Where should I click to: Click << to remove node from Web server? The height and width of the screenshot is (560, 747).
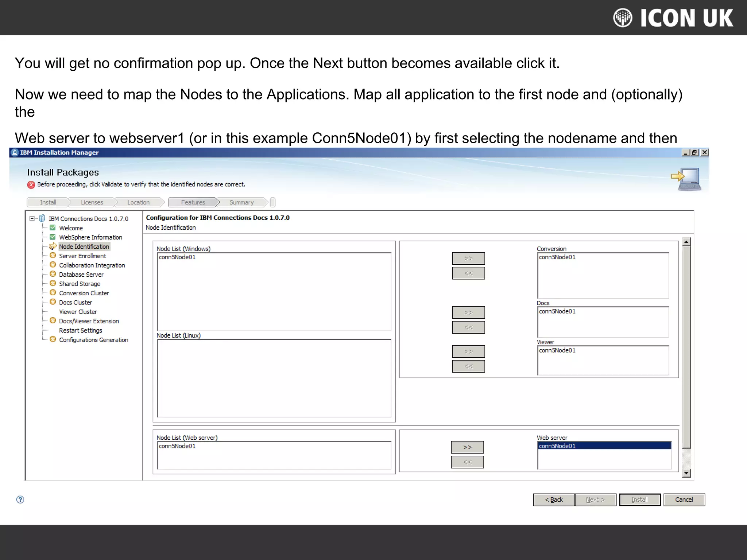(467, 462)
